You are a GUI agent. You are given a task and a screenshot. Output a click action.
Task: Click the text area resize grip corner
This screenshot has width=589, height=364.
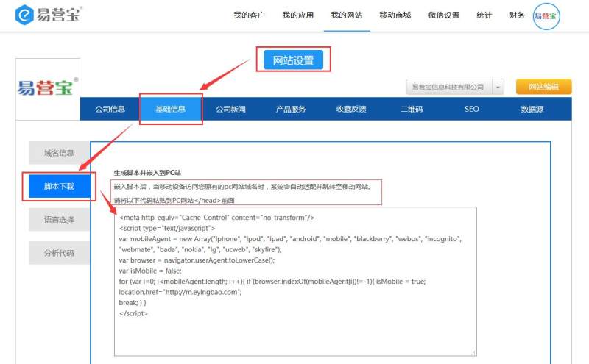pyautogui.click(x=473, y=353)
